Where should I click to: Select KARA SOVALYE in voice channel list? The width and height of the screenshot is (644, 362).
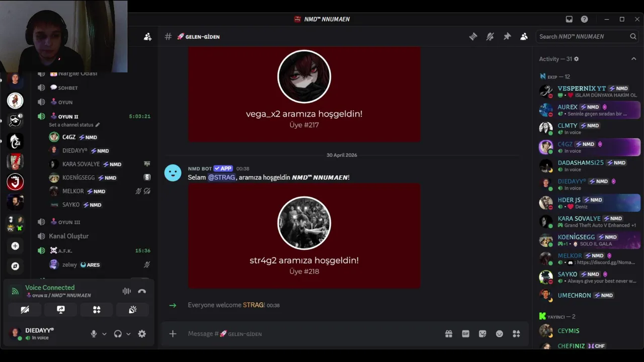tap(99, 164)
